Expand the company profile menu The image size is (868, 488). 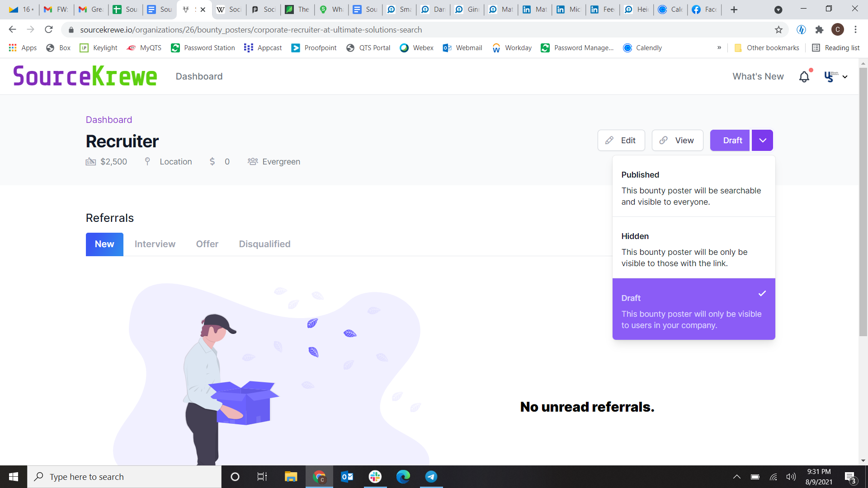click(x=835, y=77)
